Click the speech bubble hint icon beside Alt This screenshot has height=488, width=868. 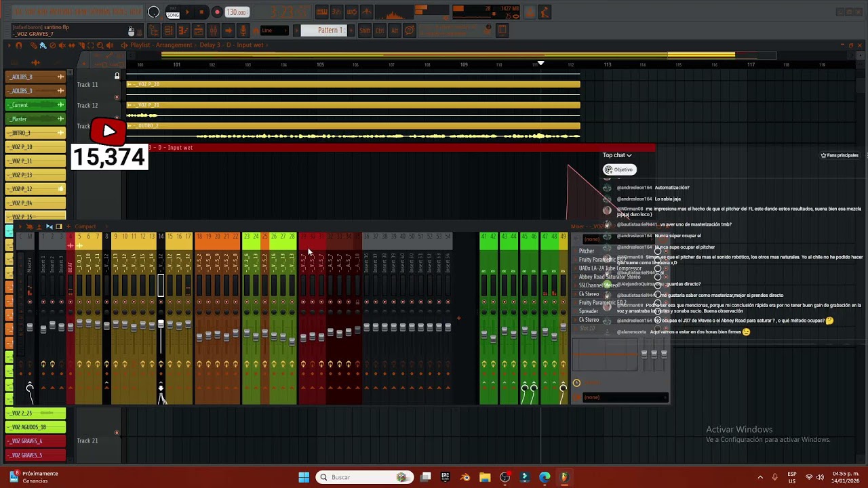410,30
